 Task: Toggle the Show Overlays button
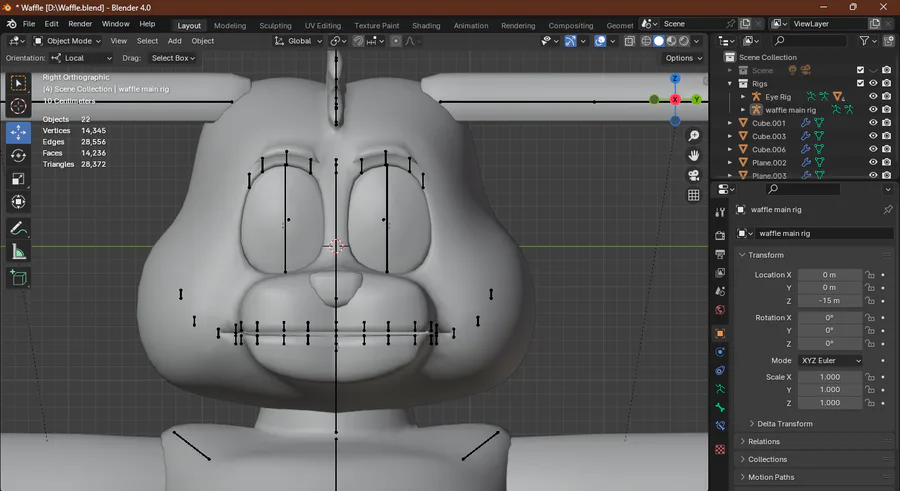(600, 41)
